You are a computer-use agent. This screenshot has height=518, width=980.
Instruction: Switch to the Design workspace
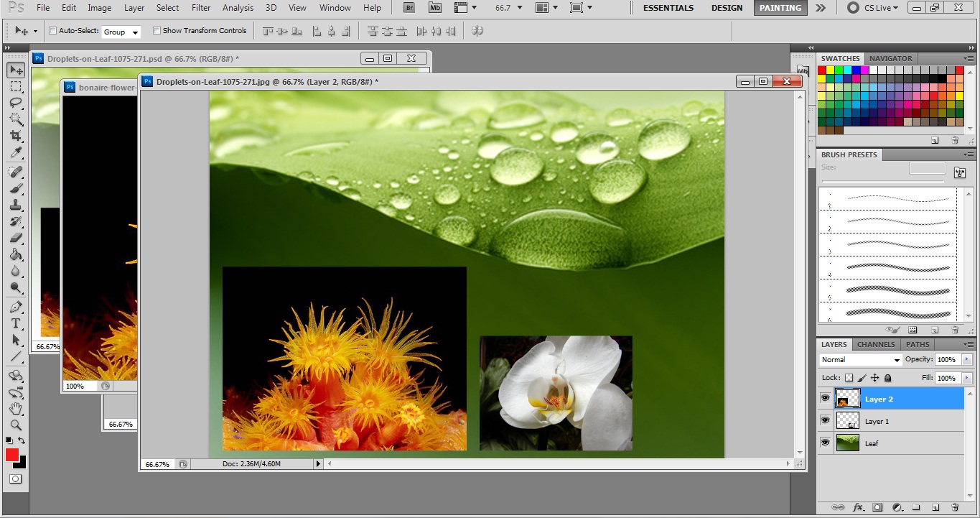tap(727, 8)
